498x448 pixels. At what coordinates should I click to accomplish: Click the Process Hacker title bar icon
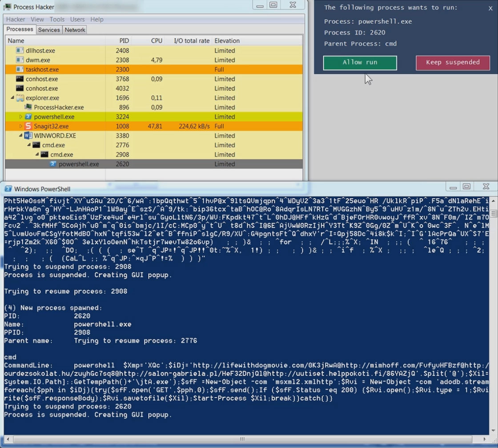tap(7, 7)
